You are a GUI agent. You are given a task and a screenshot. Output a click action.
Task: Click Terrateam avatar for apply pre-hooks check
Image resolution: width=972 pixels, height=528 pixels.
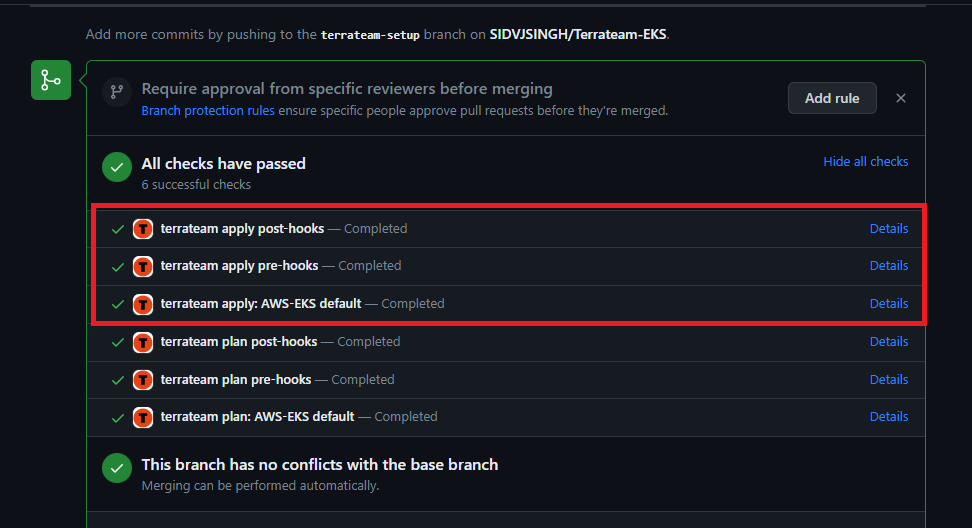tap(143, 266)
